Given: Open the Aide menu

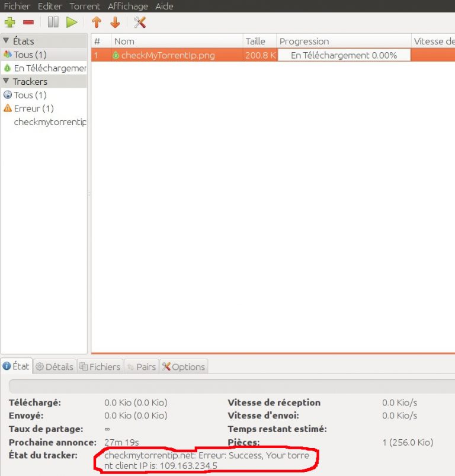Looking at the screenshot, I should tap(164, 6).
